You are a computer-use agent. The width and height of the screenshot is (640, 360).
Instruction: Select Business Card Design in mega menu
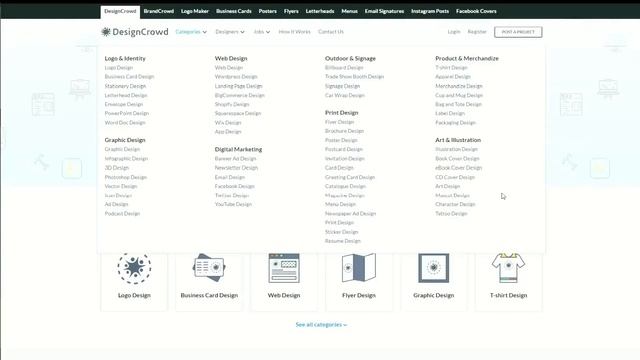point(129,77)
